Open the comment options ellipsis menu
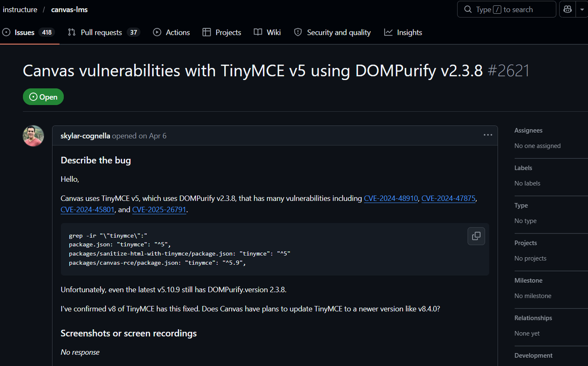 488,135
